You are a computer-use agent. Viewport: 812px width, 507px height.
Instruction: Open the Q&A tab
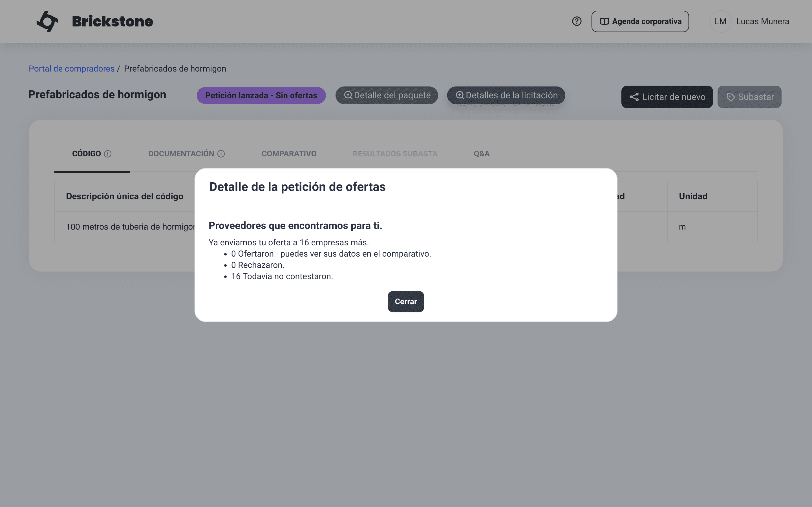pyautogui.click(x=482, y=154)
